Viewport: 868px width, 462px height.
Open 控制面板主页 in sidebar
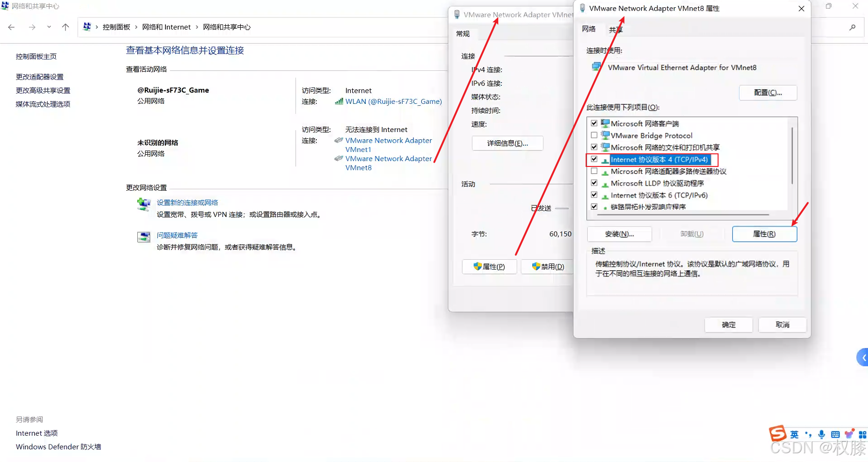pyautogui.click(x=36, y=56)
